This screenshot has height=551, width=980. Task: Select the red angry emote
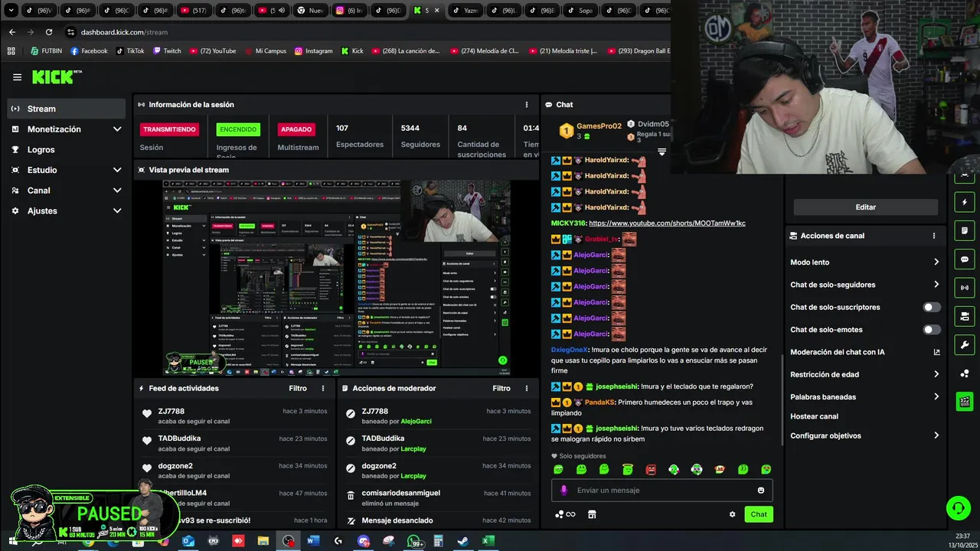tap(651, 469)
